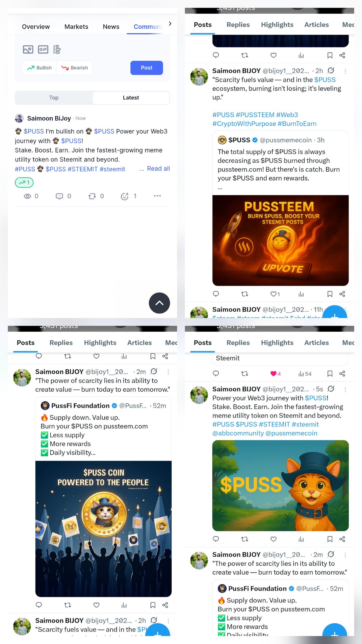Open the comment icon under Saimoon BiJoy post
Viewport: 362px width, 644px height.
pos(63,196)
